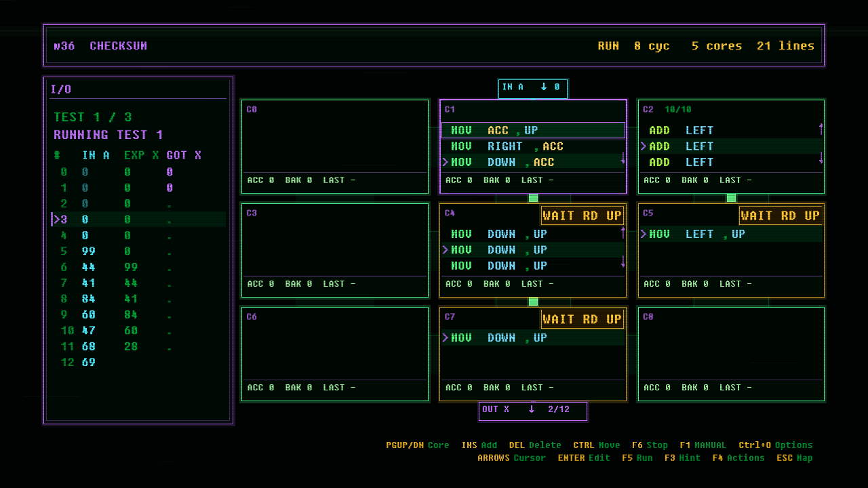
Task: Click the 8 cyc counter
Action: (x=652, y=46)
